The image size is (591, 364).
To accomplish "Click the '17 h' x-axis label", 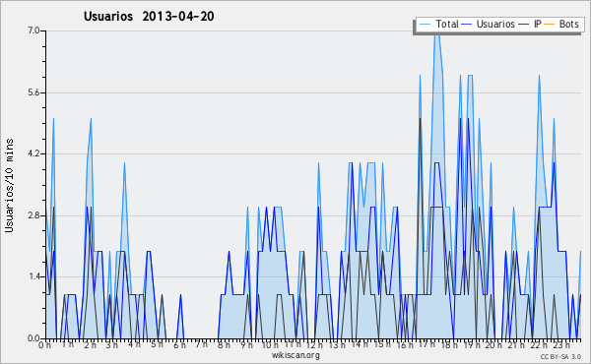I will [427, 344].
